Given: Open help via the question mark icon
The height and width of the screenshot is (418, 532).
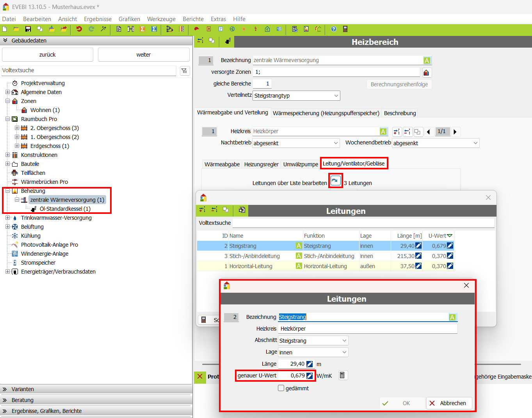Looking at the screenshot, I should click(333, 29).
